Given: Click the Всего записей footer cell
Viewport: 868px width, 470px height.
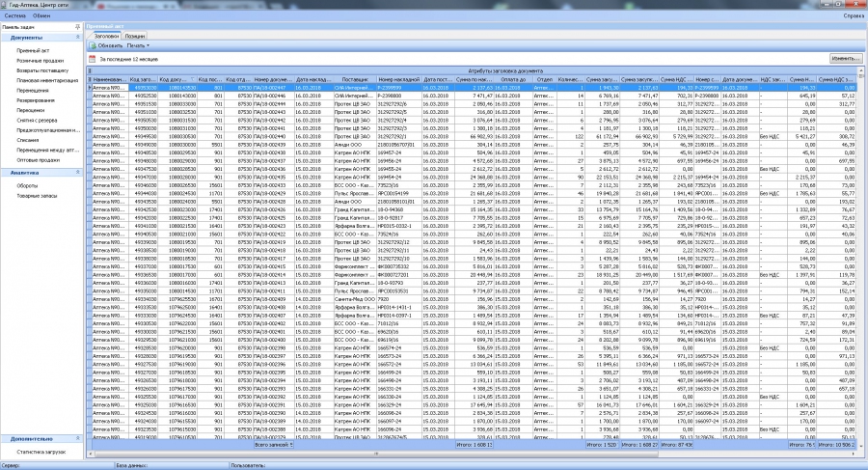Looking at the screenshot, I should pos(274,445).
